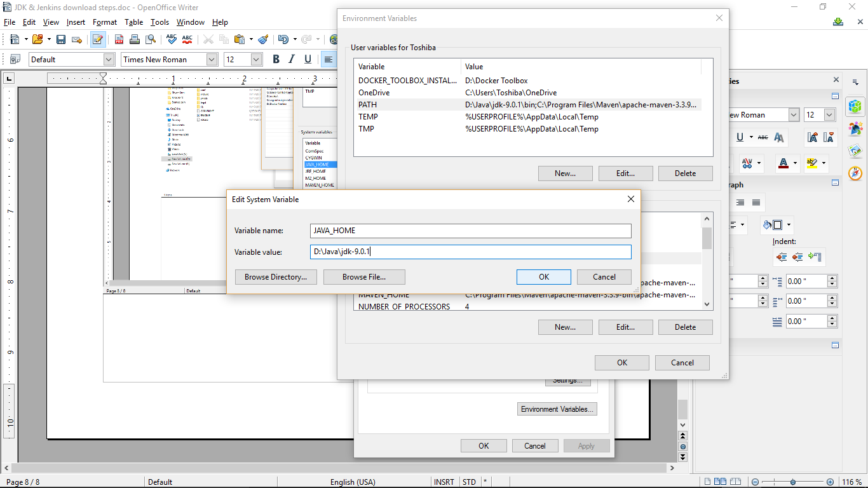Open the Times New Roman font name dropdown
Screen dimensions: 868x488
coord(210,58)
